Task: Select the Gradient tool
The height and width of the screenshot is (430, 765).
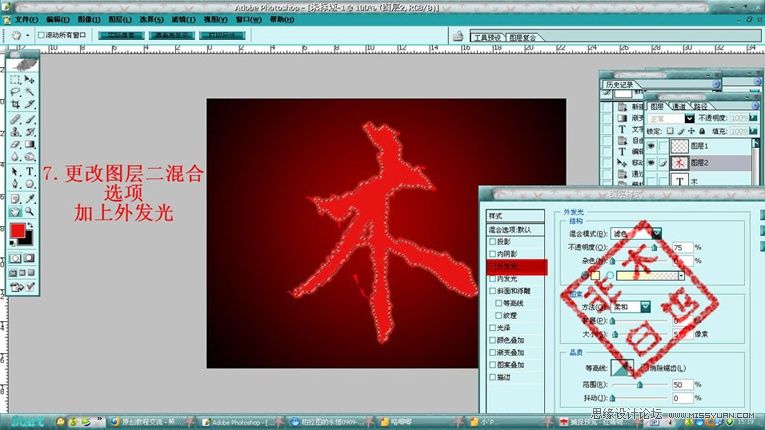Action: click(30, 144)
